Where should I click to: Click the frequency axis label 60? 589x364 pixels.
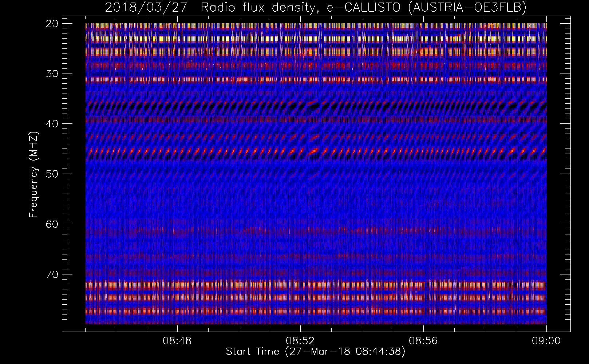52,224
